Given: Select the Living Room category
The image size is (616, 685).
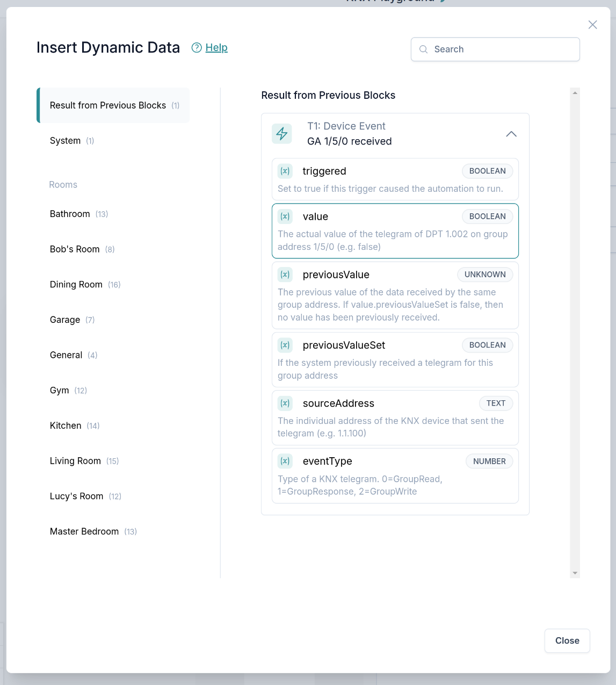Looking at the screenshot, I should [x=76, y=461].
